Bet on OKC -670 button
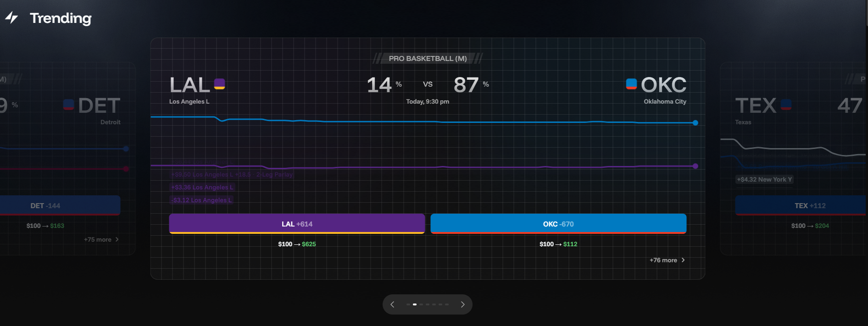Image resolution: width=868 pixels, height=326 pixels. tap(558, 224)
